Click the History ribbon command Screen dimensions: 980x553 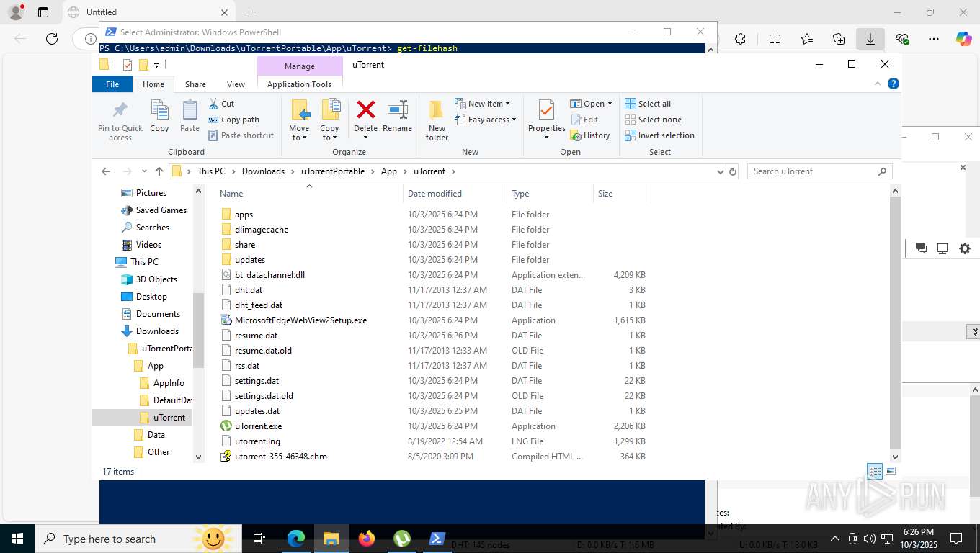tap(590, 135)
